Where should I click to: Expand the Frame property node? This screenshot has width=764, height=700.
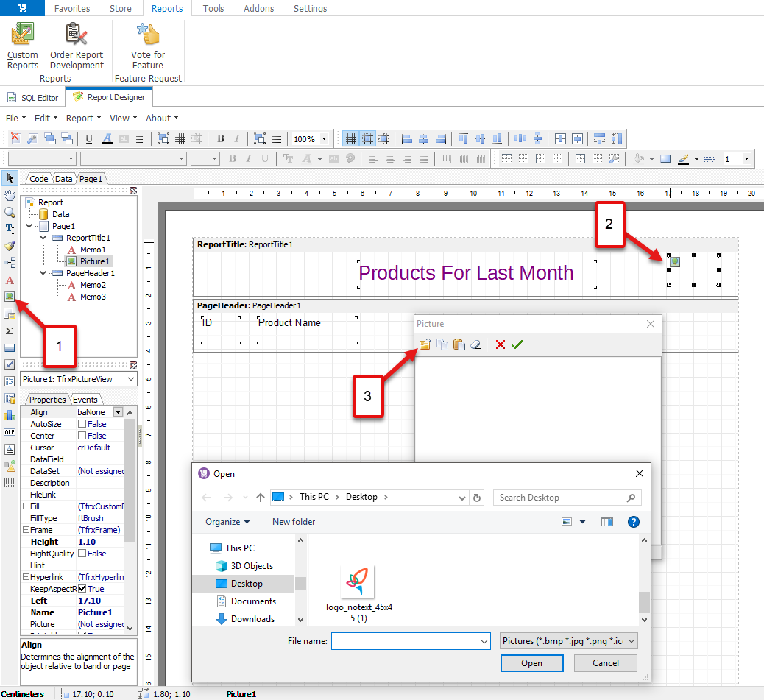coord(26,530)
